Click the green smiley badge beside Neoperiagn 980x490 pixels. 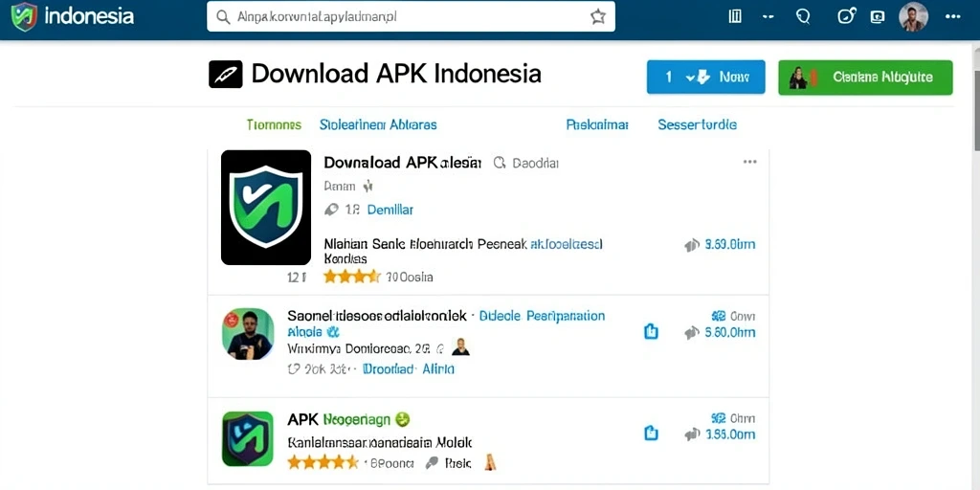(403, 419)
